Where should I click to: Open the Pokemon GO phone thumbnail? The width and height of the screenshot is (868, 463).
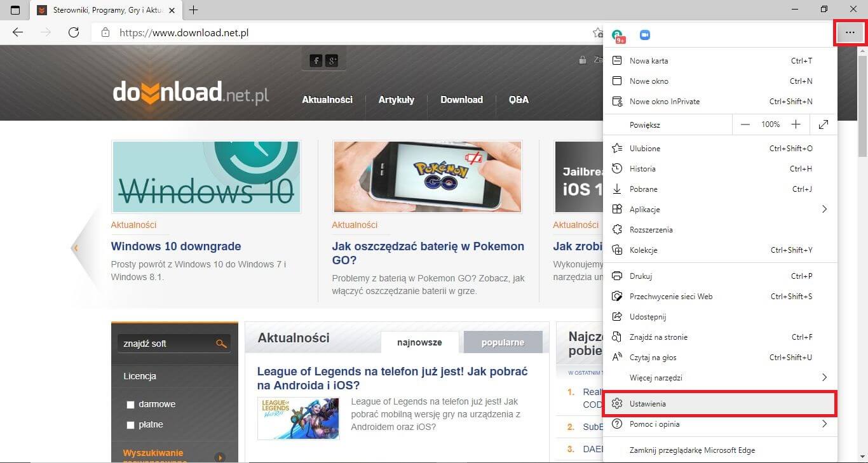pos(427,177)
